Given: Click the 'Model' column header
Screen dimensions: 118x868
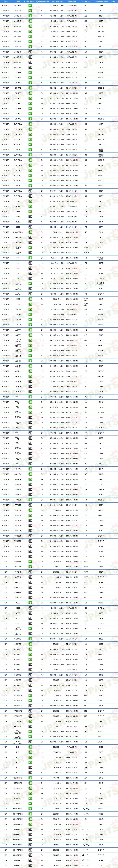Looking at the screenshot, I should [x=18, y=2].
